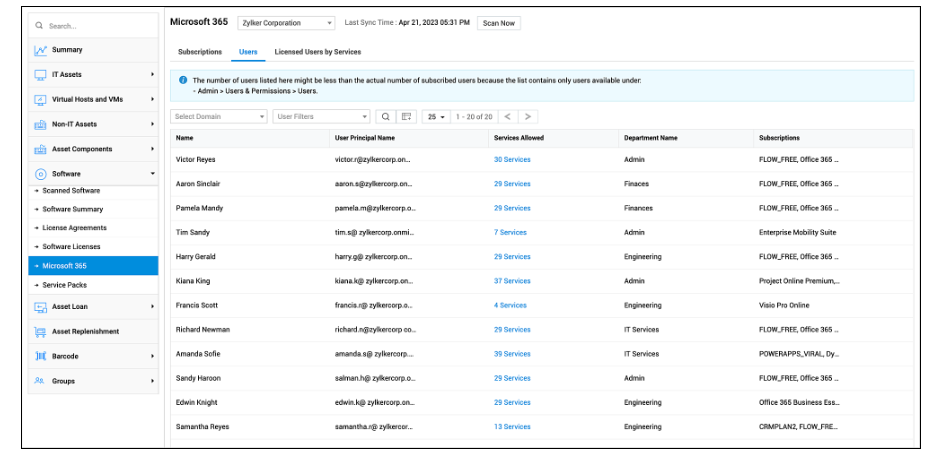Image resolution: width=932 pixels, height=456 pixels.
Task: Go to the next page arrow
Action: coord(529,117)
